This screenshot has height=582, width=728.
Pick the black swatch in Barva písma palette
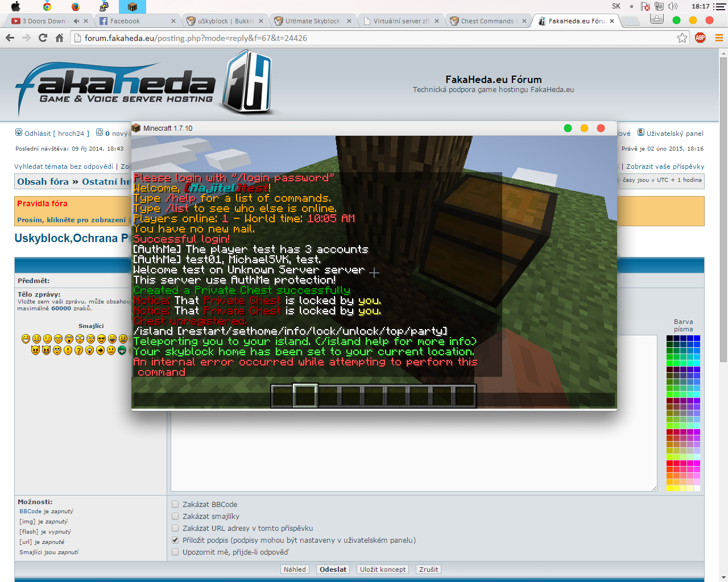(x=669, y=338)
